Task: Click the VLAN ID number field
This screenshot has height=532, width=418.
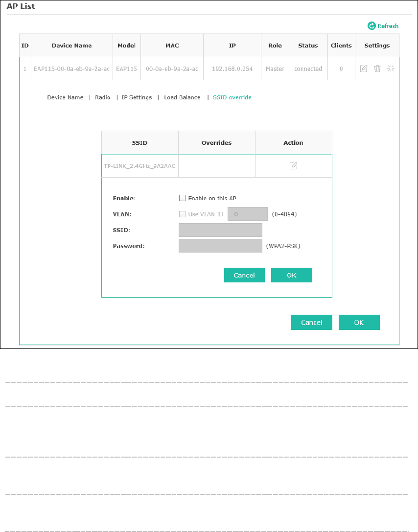Action: pos(247,214)
